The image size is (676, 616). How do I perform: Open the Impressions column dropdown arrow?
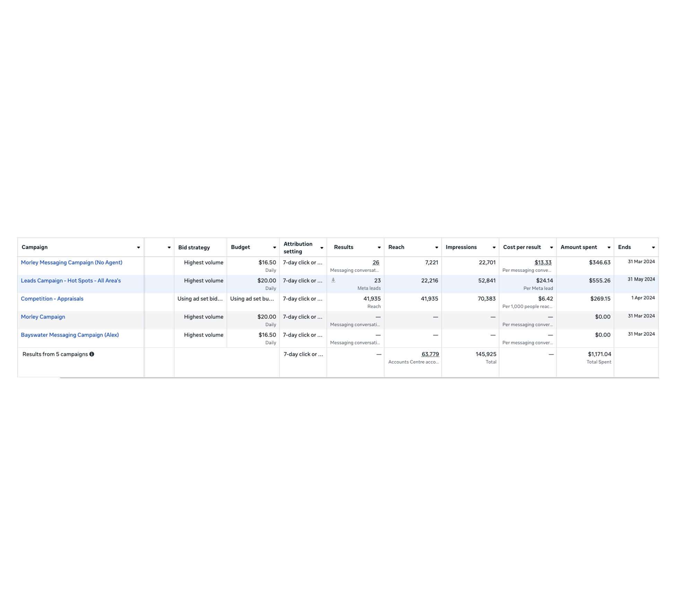click(x=494, y=247)
